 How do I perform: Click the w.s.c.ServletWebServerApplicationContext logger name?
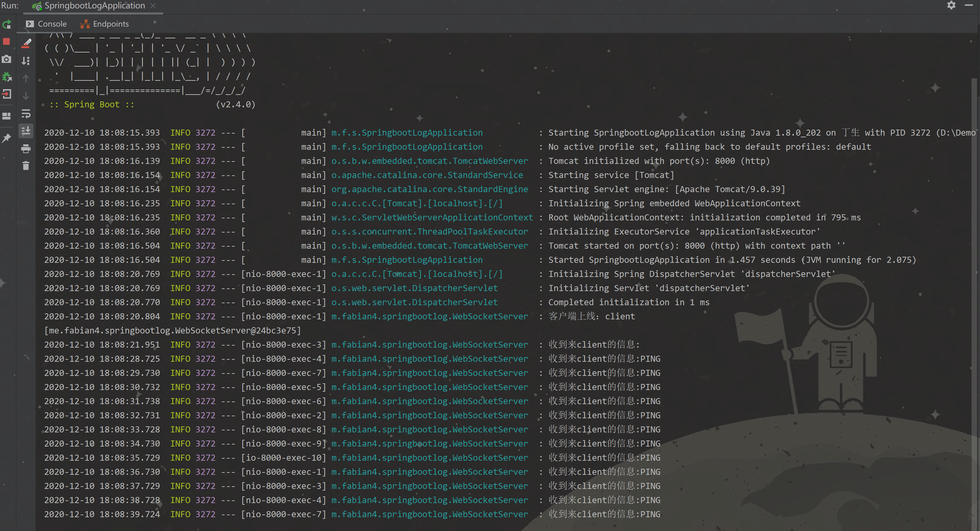click(432, 217)
